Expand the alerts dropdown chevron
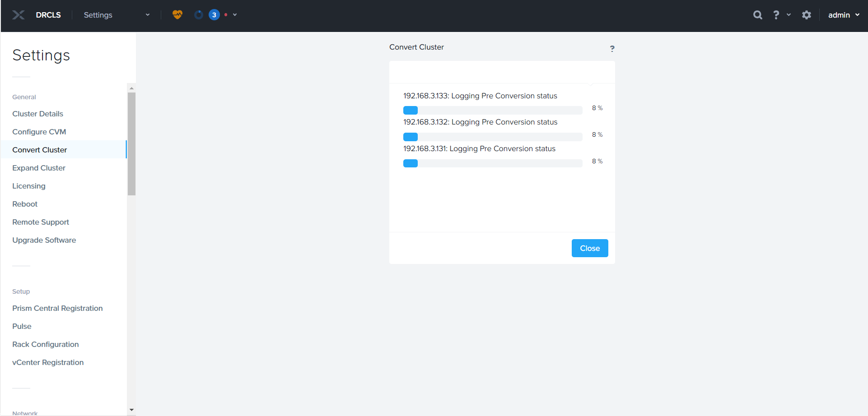868x416 pixels. [x=235, y=15]
